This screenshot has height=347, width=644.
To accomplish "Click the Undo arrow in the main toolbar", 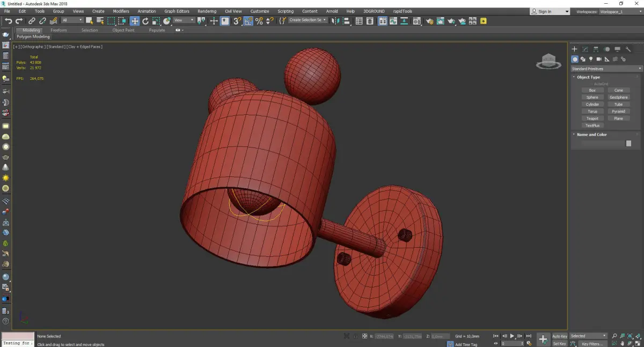I will click(x=8, y=21).
